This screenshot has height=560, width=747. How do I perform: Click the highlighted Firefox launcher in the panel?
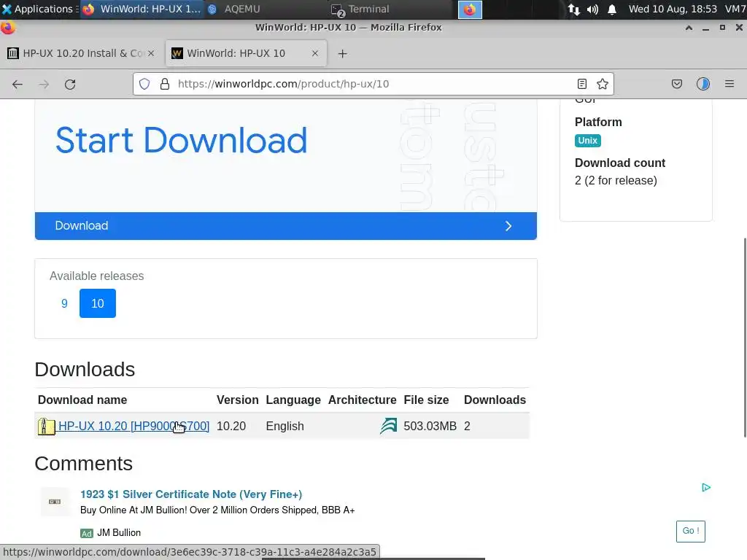click(470, 9)
